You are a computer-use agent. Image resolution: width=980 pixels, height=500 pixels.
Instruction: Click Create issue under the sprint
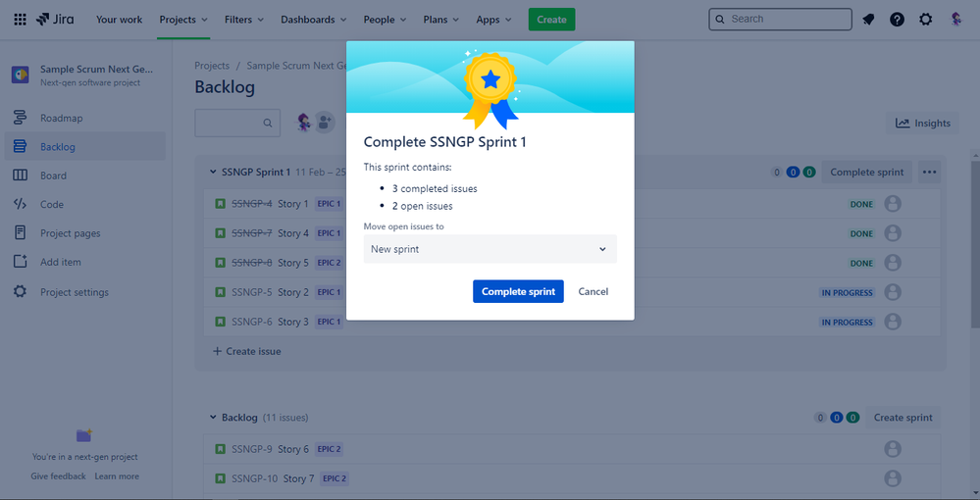tap(247, 351)
